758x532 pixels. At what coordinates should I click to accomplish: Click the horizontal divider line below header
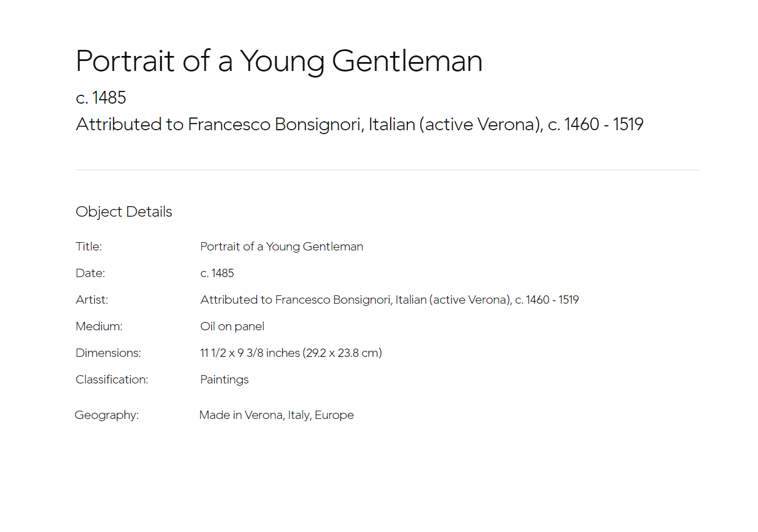[387, 170]
